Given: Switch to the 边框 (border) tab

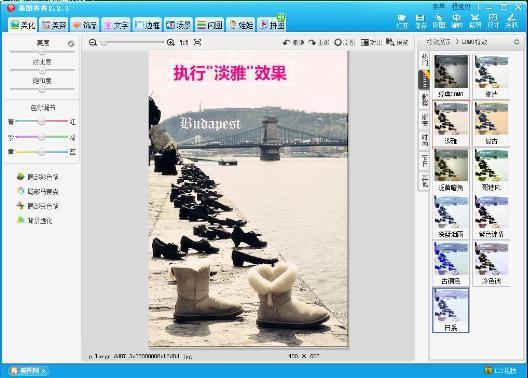Looking at the screenshot, I should click(x=147, y=25).
